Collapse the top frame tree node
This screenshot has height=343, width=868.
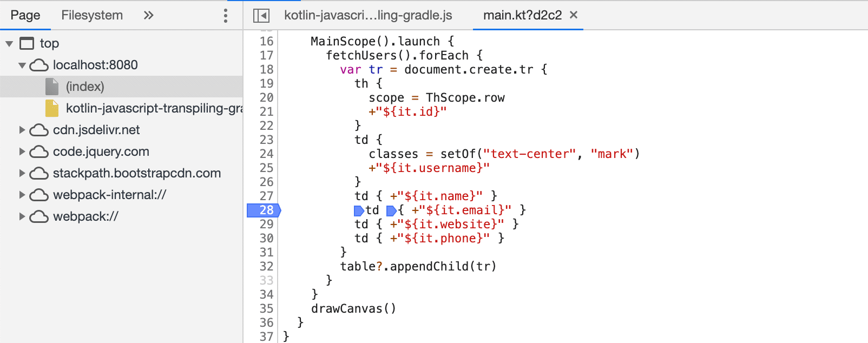pos(9,43)
